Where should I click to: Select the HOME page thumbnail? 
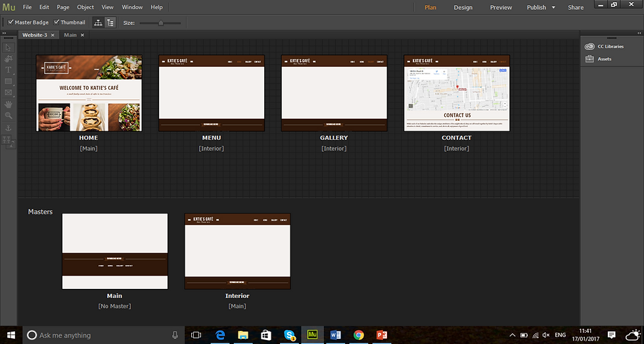point(89,93)
